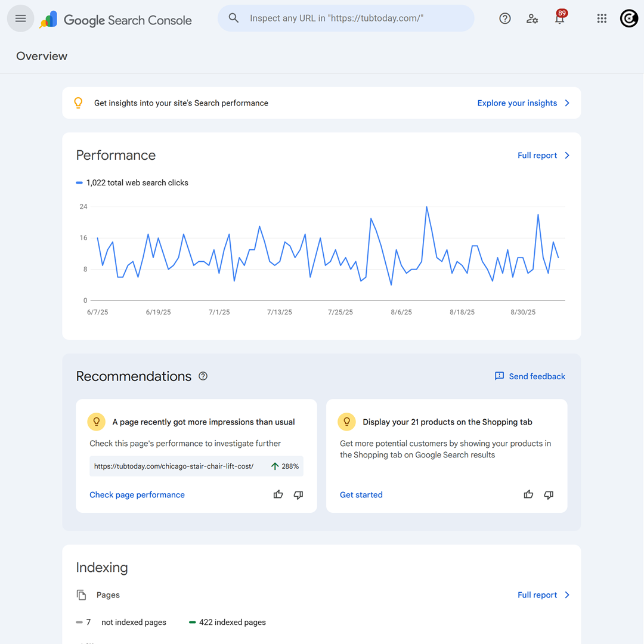Click help icon beside Recommendations heading
644x644 pixels.
[x=203, y=376]
